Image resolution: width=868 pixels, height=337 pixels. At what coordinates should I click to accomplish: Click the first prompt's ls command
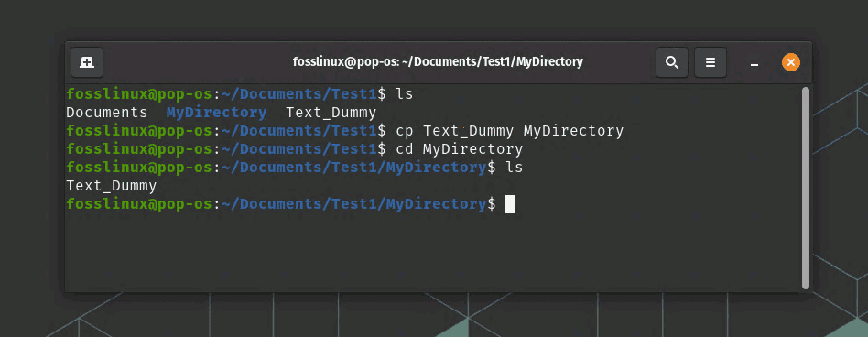pyautogui.click(x=405, y=94)
